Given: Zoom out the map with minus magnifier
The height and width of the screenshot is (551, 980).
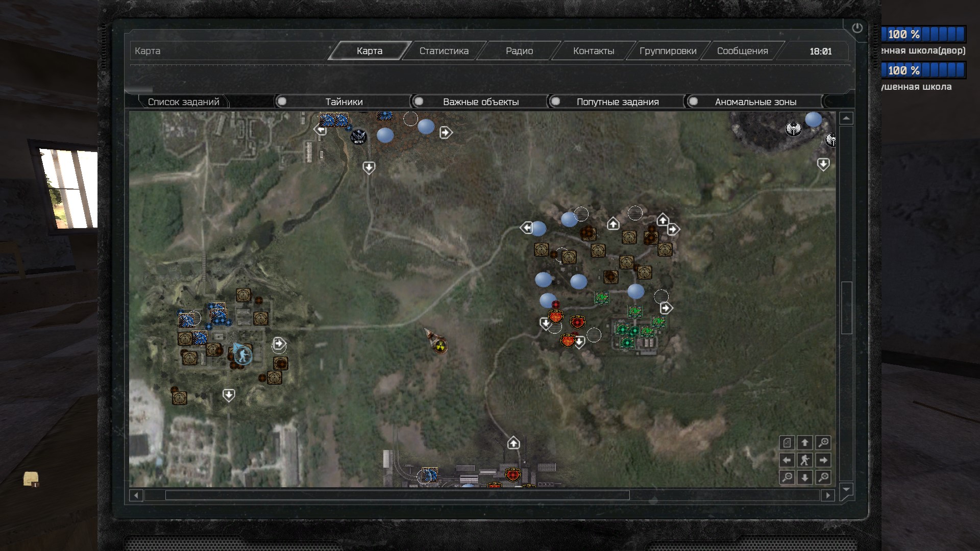Looking at the screenshot, I should pos(787,478).
